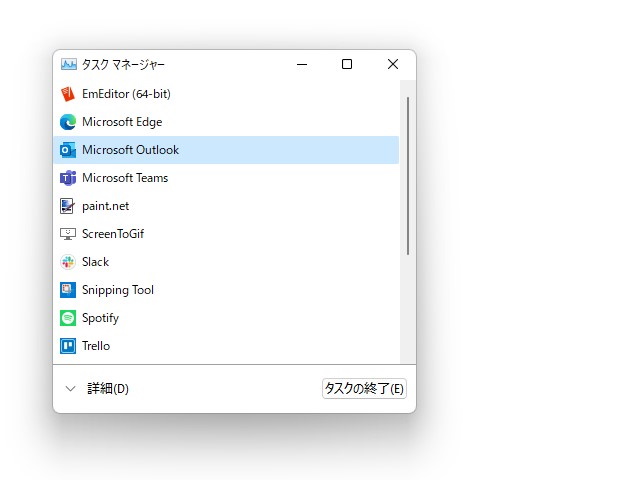Viewport: 640px width, 480px height.
Task: Expand details with the chevron arrow
Action: 71,389
